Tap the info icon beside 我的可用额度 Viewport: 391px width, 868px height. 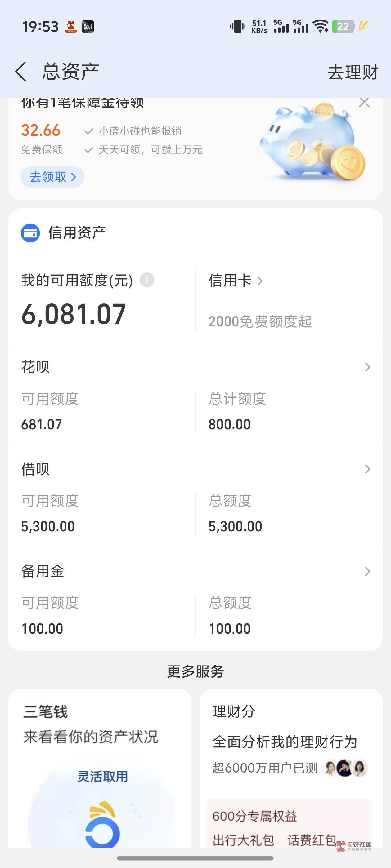point(147,280)
